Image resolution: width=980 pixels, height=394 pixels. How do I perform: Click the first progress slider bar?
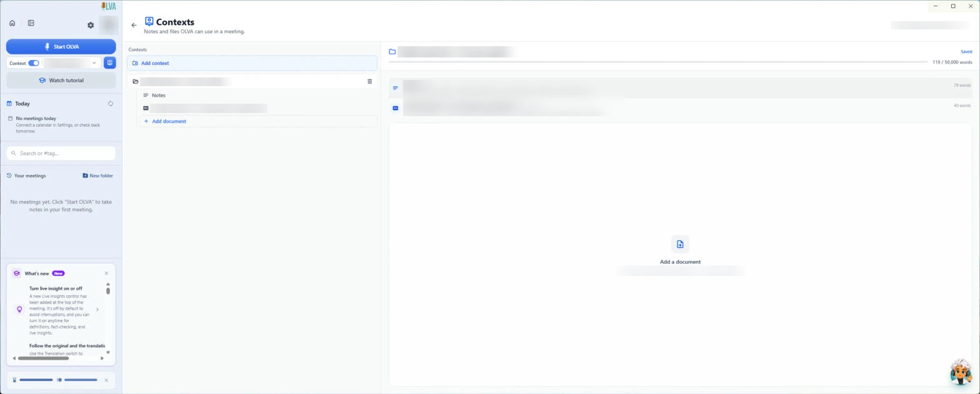[x=36, y=380]
